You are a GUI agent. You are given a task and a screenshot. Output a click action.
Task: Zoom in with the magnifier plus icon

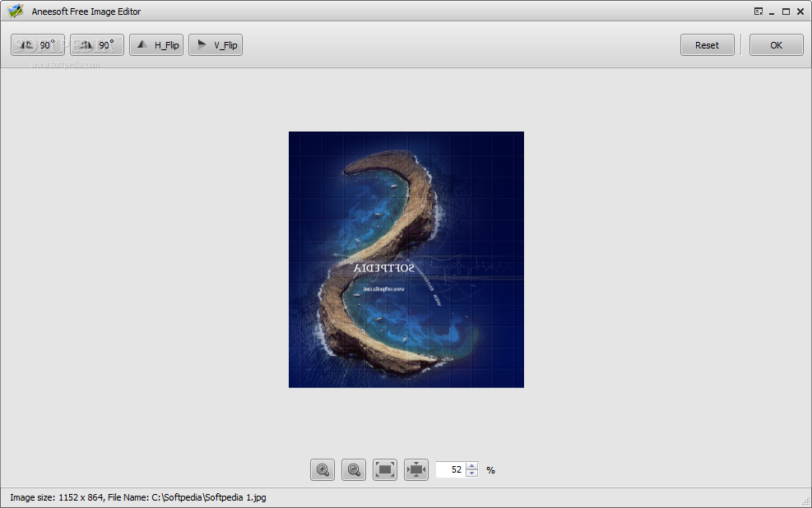click(x=322, y=469)
